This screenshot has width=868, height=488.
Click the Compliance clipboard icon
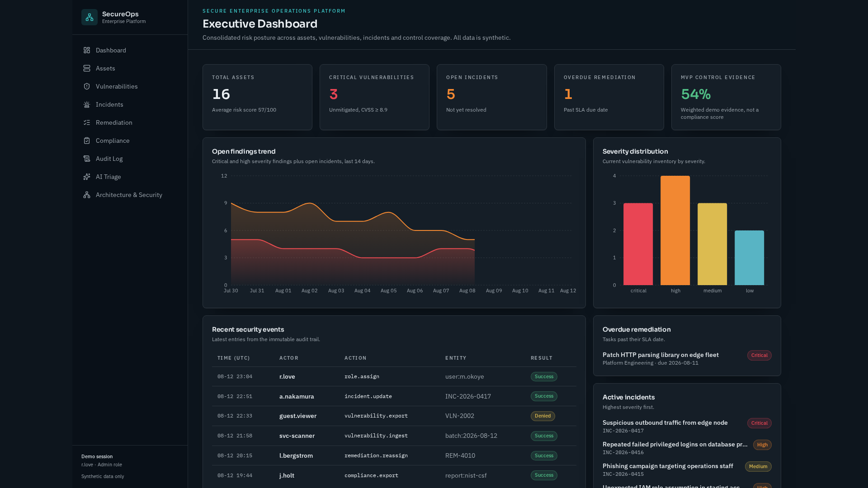tap(87, 141)
